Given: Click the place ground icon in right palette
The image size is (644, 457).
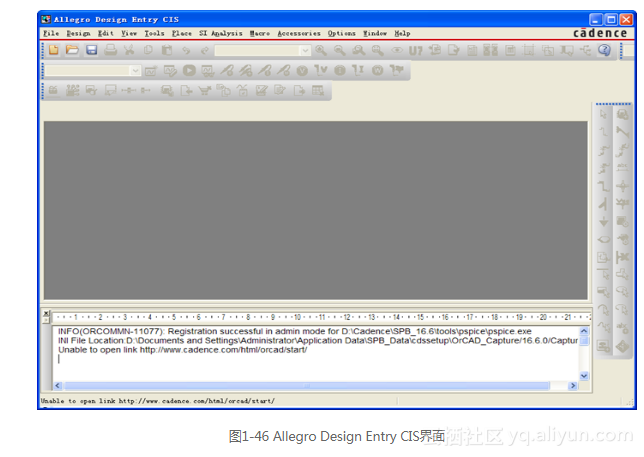Looking at the screenshot, I should (604, 221).
